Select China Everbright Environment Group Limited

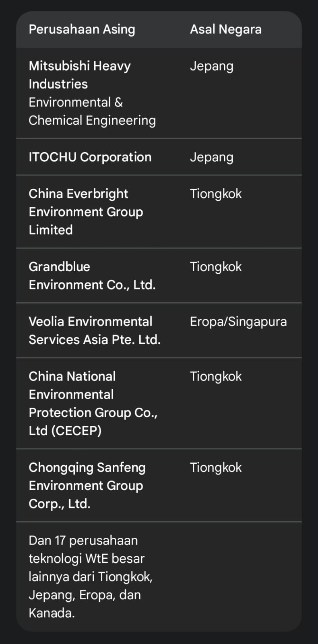[x=86, y=212]
